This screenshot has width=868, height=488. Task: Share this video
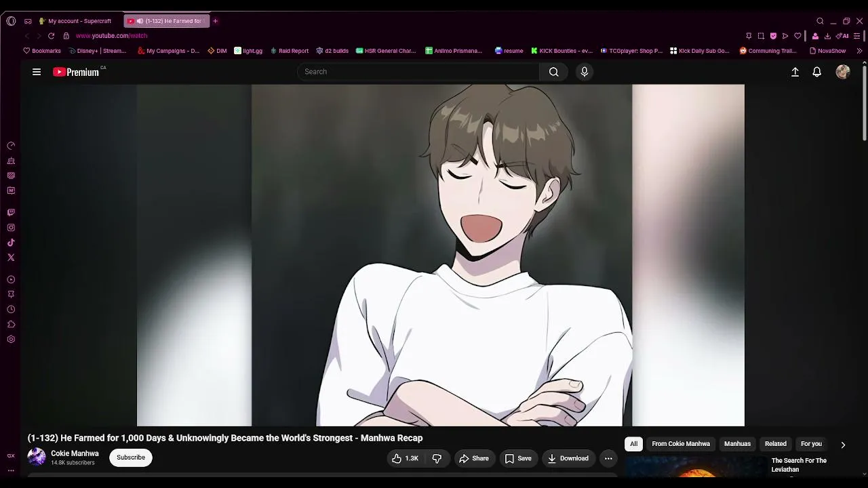[474, 459]
